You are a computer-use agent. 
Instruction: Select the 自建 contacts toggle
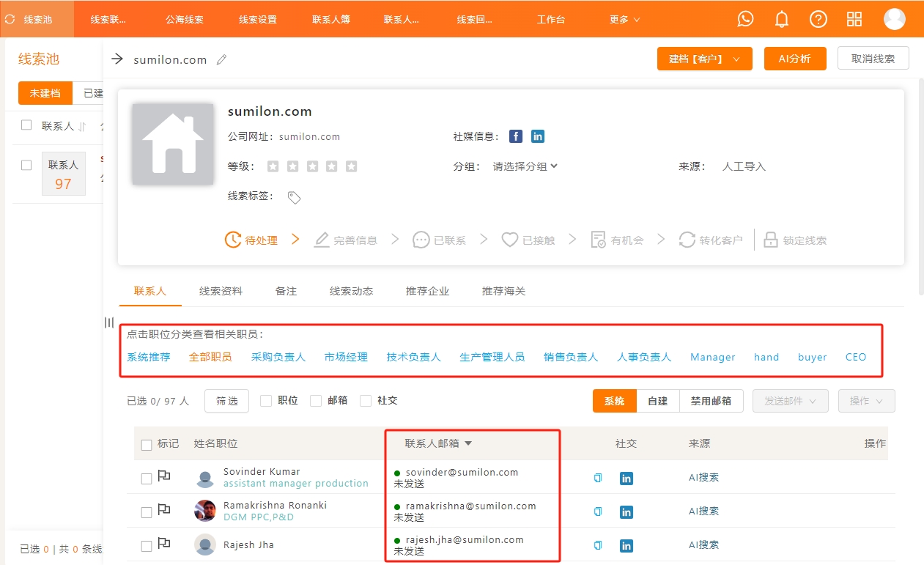pos(657,401)
